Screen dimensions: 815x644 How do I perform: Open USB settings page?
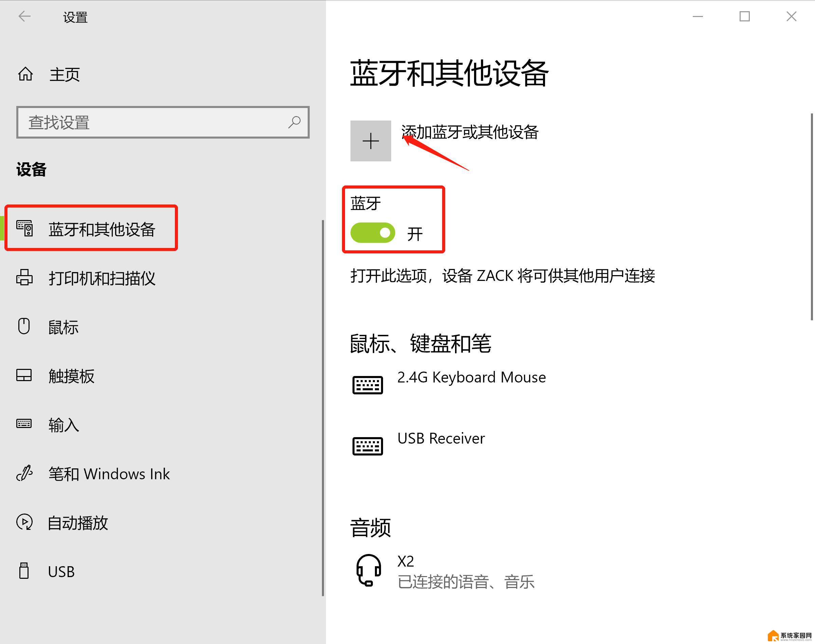(x=61, y=572)
